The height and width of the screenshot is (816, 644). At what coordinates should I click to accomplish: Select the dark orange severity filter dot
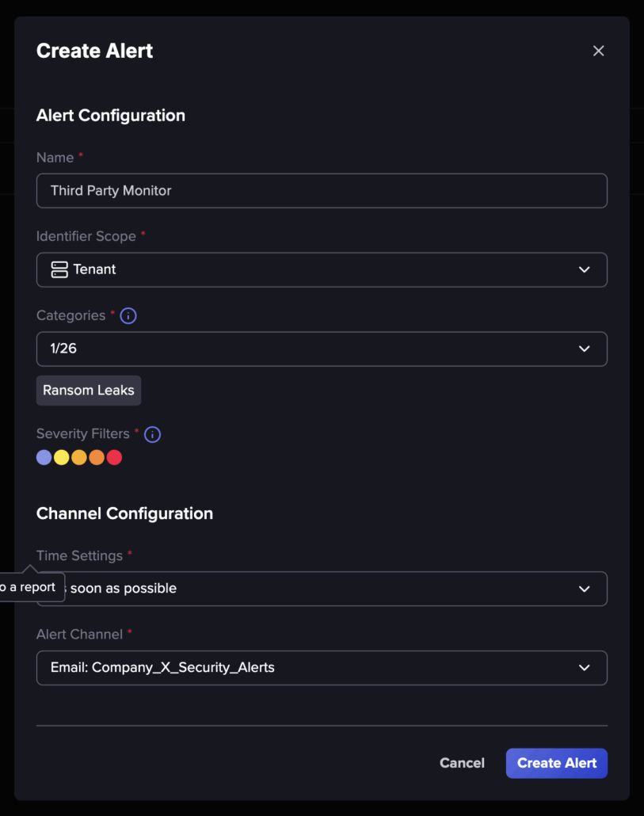coord(97,457)
